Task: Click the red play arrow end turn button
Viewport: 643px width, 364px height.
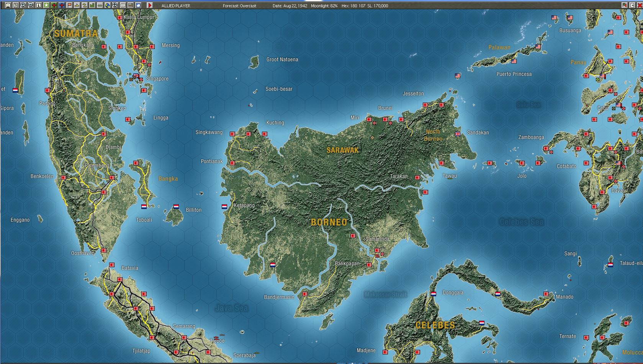Action: (150, 5)
